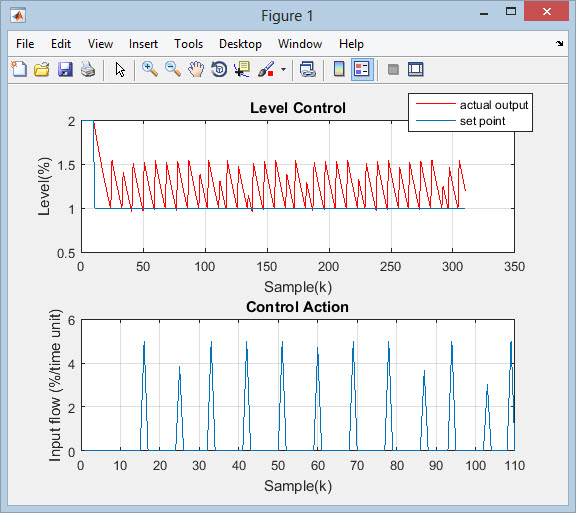
Task: Activate the Zoom Out magnifier tool
Action: tap(173, 69)
